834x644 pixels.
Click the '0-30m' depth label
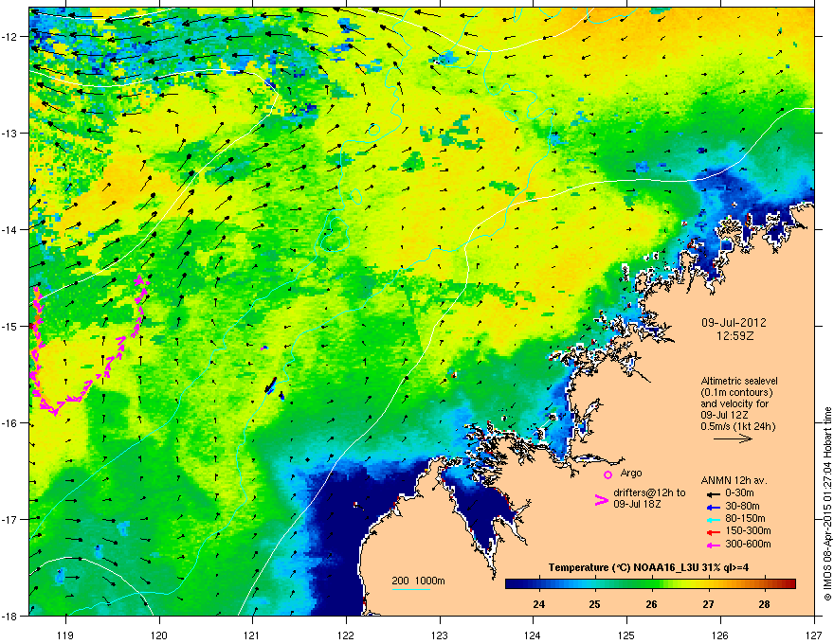point(739,493)
